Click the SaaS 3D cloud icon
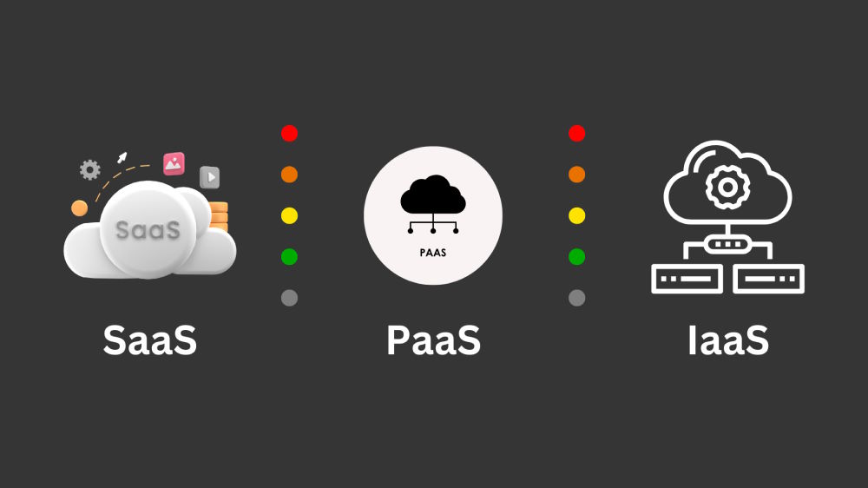 click(150, 229)
